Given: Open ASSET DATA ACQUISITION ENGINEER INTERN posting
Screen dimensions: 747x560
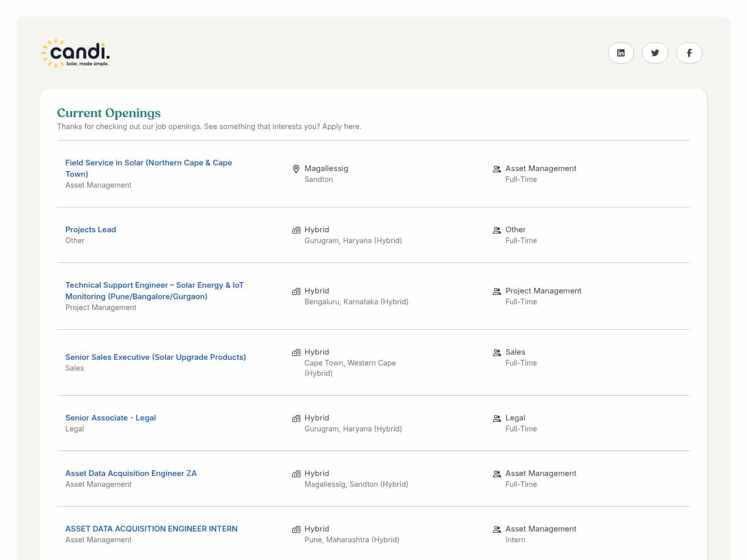Looking at the screenshot, I should tap(151, 529).
